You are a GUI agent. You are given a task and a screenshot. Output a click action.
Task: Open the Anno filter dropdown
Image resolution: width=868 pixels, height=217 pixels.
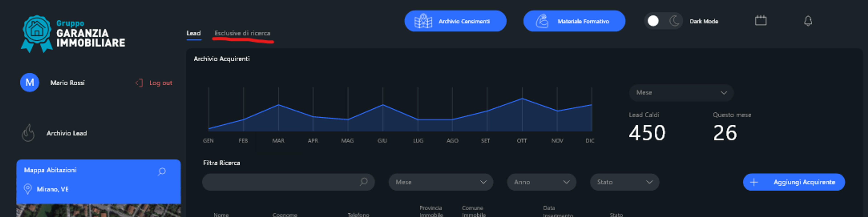542,182
